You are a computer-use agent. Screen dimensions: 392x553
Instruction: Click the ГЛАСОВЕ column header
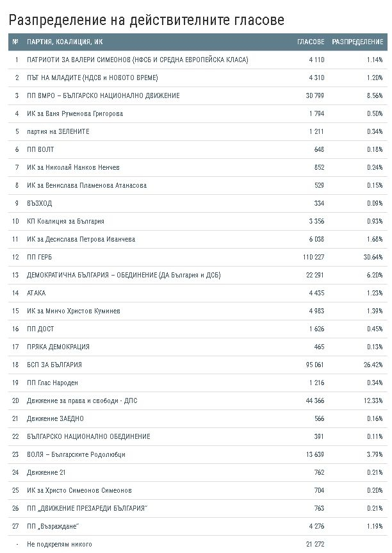(x=311, y=42)
